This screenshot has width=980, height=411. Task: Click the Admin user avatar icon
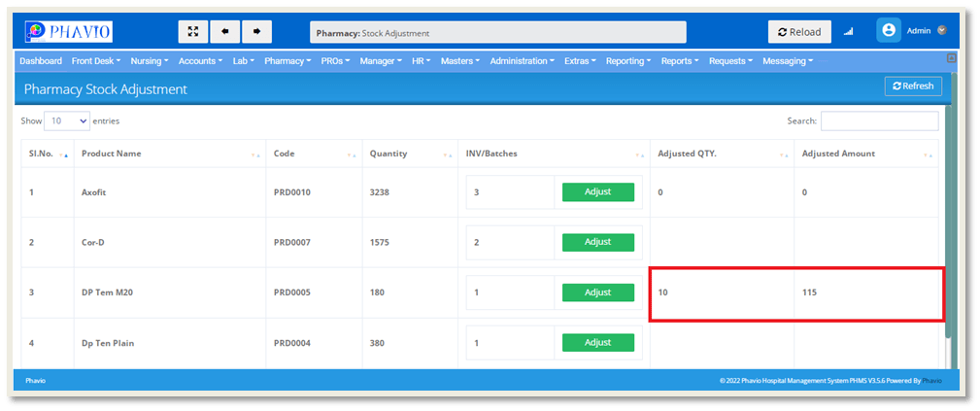coord(888,31)
